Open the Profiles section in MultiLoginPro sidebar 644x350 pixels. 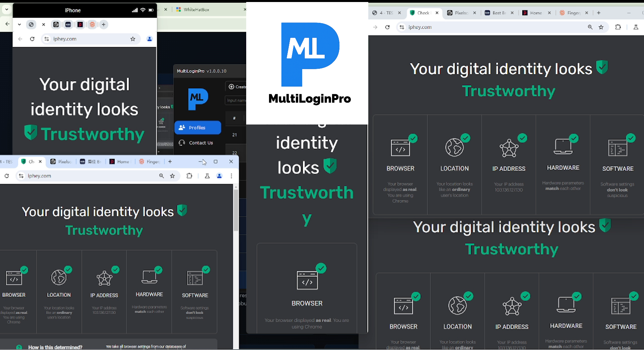click(198, 128)
